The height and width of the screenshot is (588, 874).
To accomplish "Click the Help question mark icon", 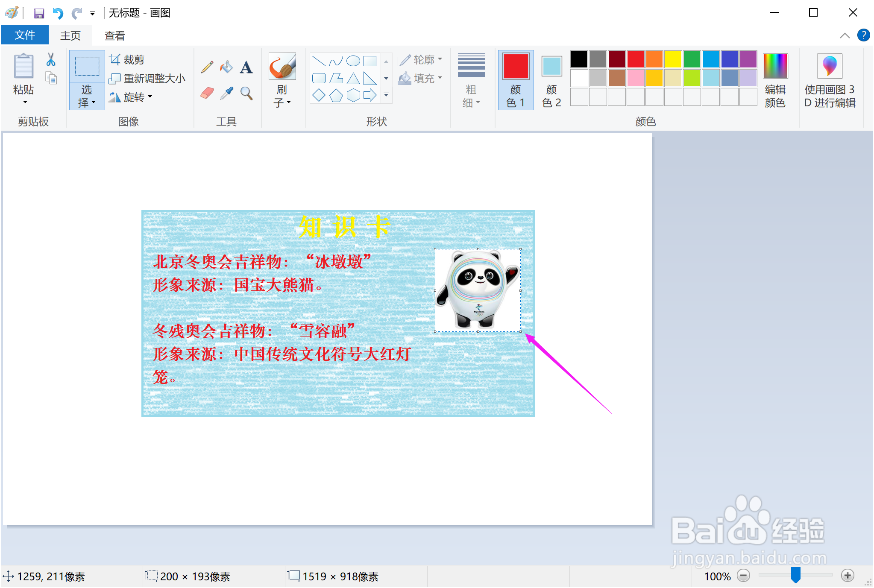I will click(x=864, y=35).
